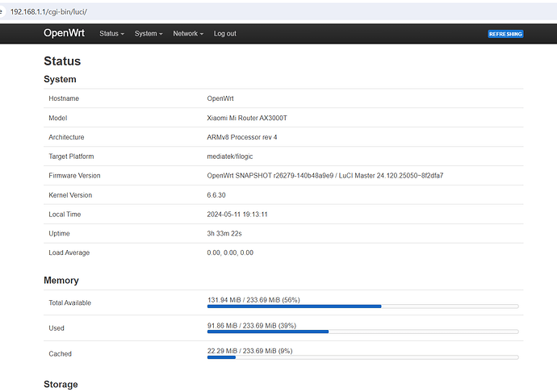Click the load value 0.00, 0.00, 0.00

coord(230,252)
